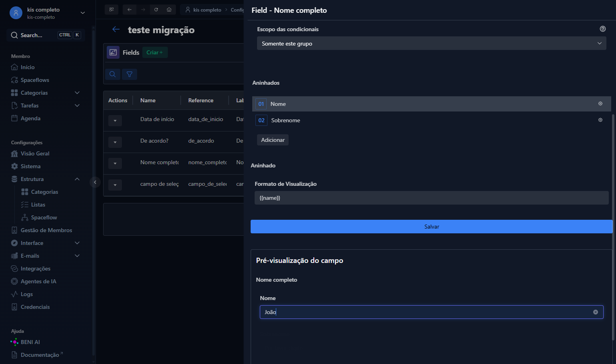Open the kis completo account switcher
This screenshot has height=364, width=616.
click(x=48, y=13)
